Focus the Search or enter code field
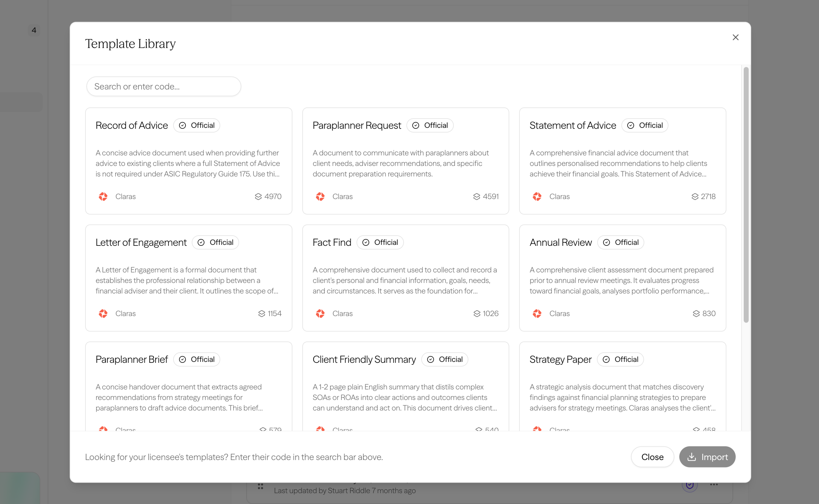 pos(164,87)
